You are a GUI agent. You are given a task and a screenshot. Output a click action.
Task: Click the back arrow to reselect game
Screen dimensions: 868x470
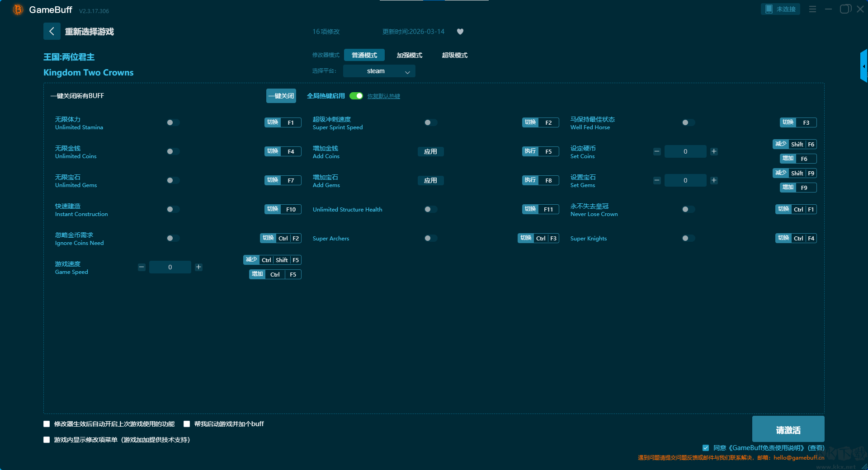(x=52, y=31)
